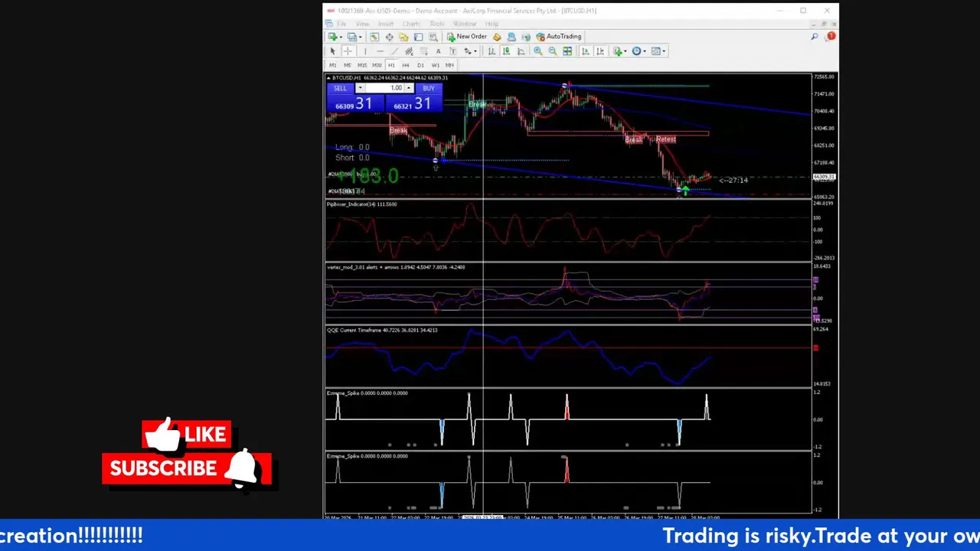980x551 pixels.
Task: Select the Crosshair tool
Action: pos(348,51)
